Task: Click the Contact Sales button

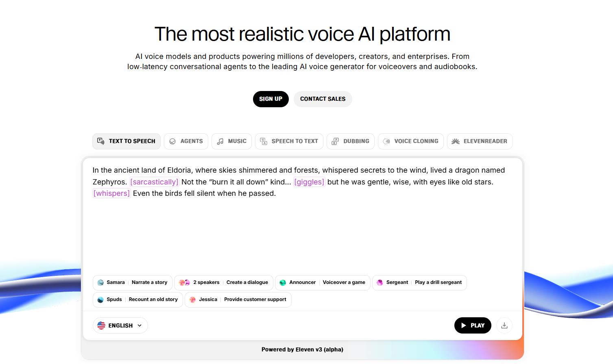Action: coord(323,99)
